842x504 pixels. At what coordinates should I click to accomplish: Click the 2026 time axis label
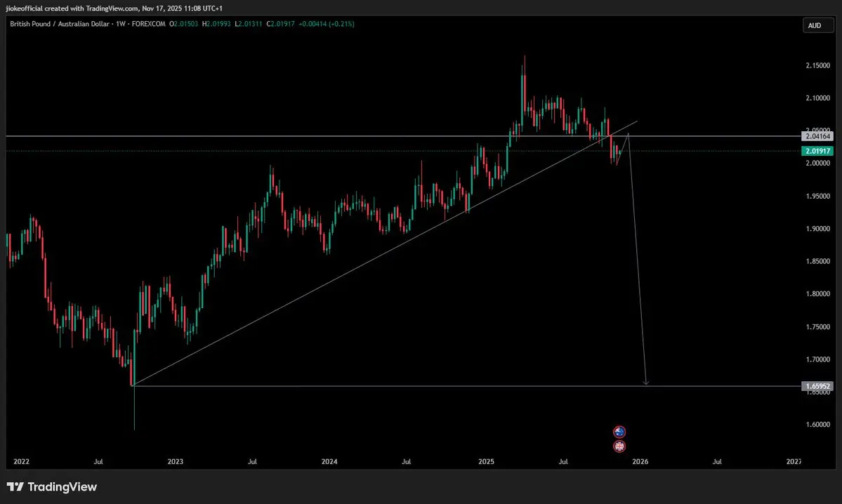[640, 462]
